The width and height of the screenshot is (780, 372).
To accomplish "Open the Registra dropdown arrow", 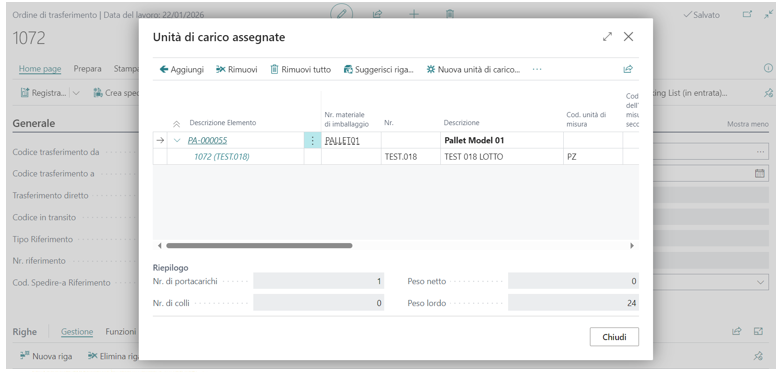I will (76, 93).
